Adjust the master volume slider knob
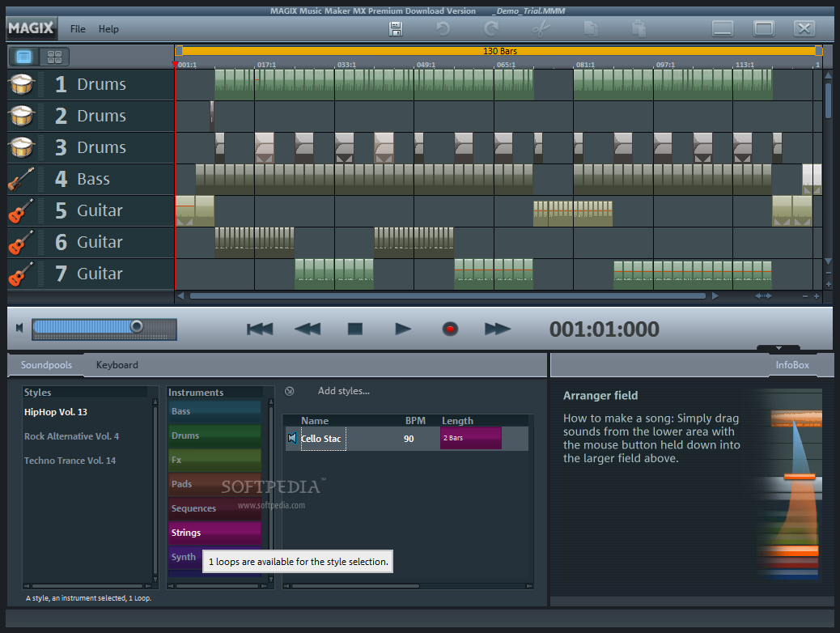Viewport: 840px width, 633px height. point(137,326)
